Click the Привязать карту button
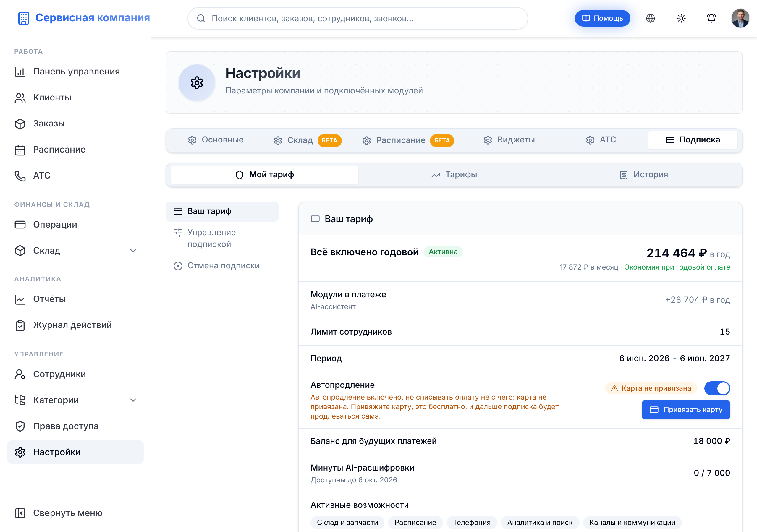This screenshot has width=757, height=532. pos(686,409)
